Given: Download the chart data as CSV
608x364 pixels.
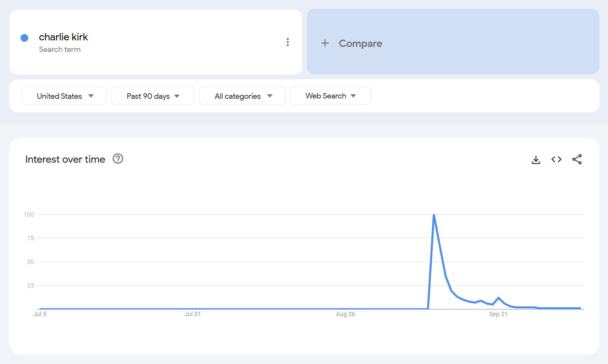Looking at the screenshot, I should click(x=536, y=160).
